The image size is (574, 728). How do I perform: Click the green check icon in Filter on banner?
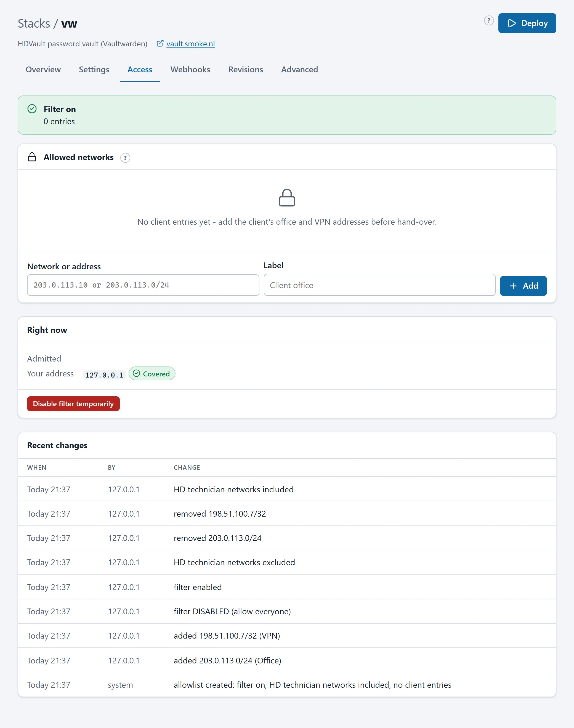32,109
